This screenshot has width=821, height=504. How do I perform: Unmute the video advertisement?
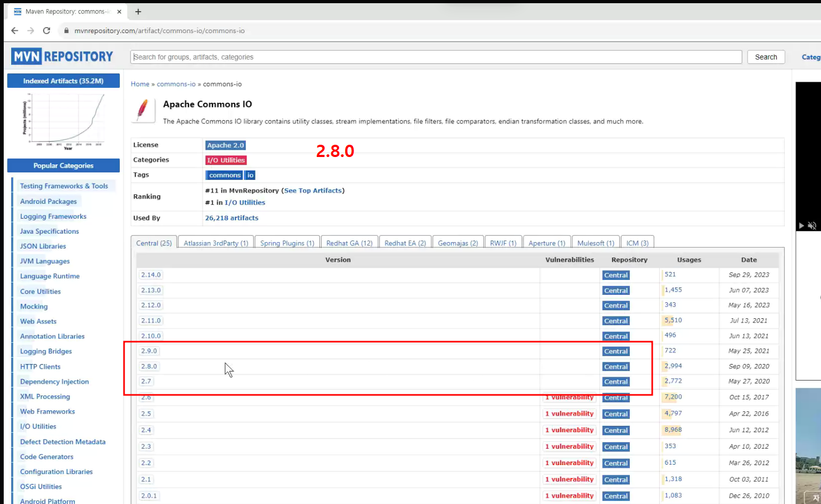[812, 226]
